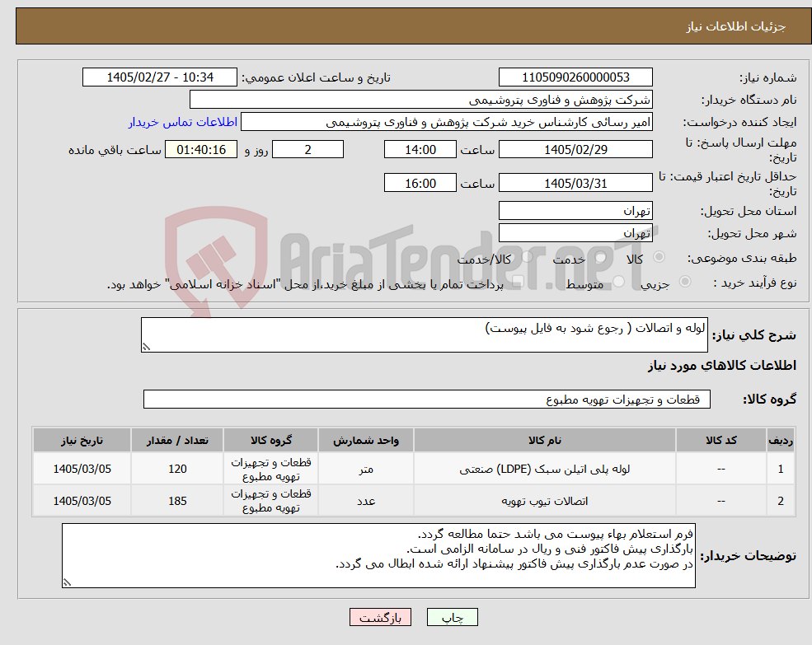Select the متوسط purchase type radio
The image size is (812, 645).
pos(619,282)
